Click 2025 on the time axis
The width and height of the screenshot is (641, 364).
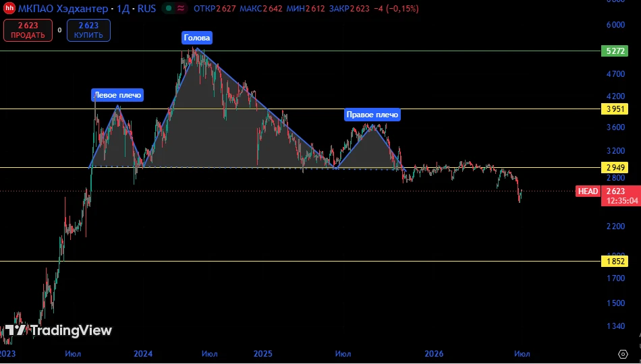pyautogui.click(x=263, y=354)
